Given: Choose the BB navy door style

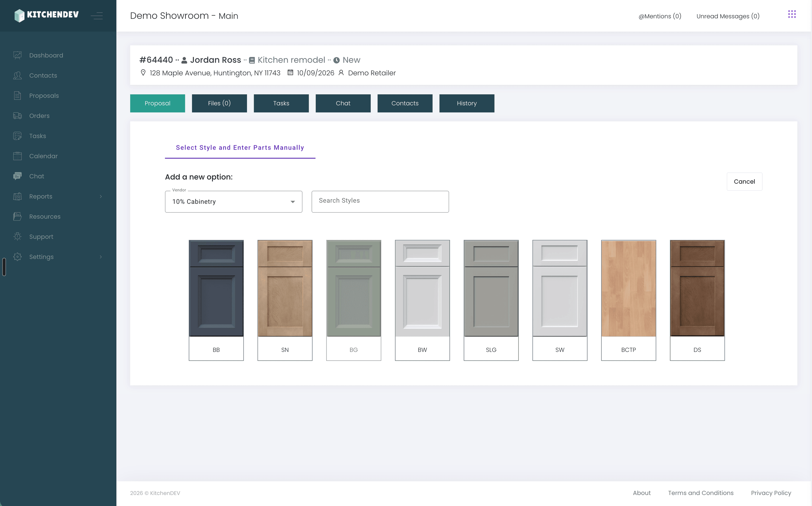Looking at the screenshot, I should 216,300.
